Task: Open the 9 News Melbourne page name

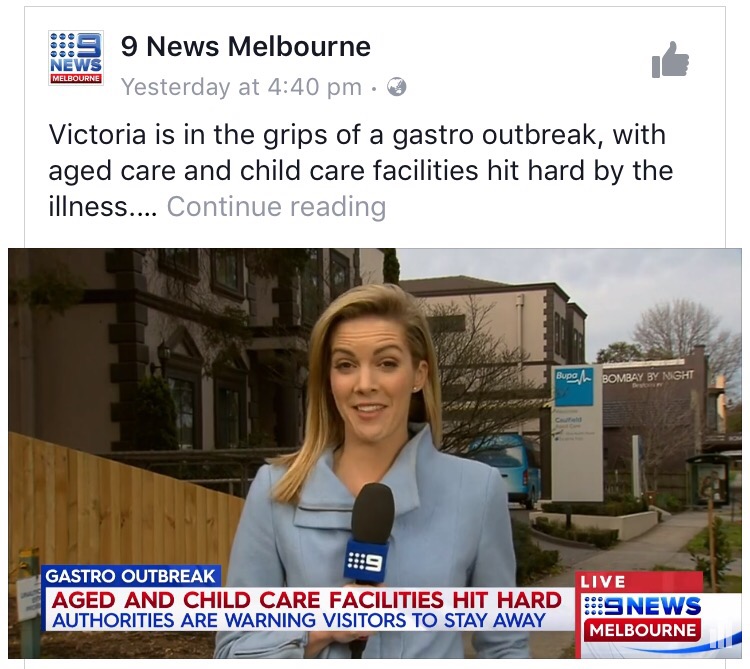Action: pos(245,46)
